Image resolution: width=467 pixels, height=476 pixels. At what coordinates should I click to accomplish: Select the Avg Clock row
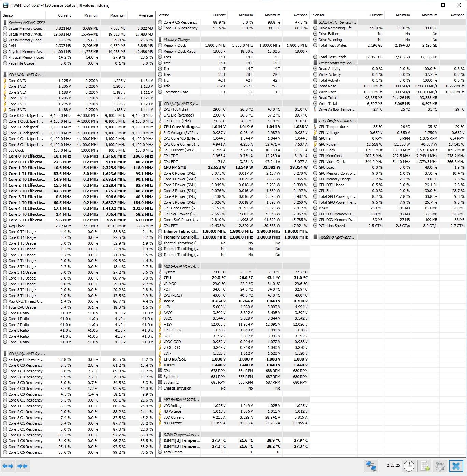(78, 226)
